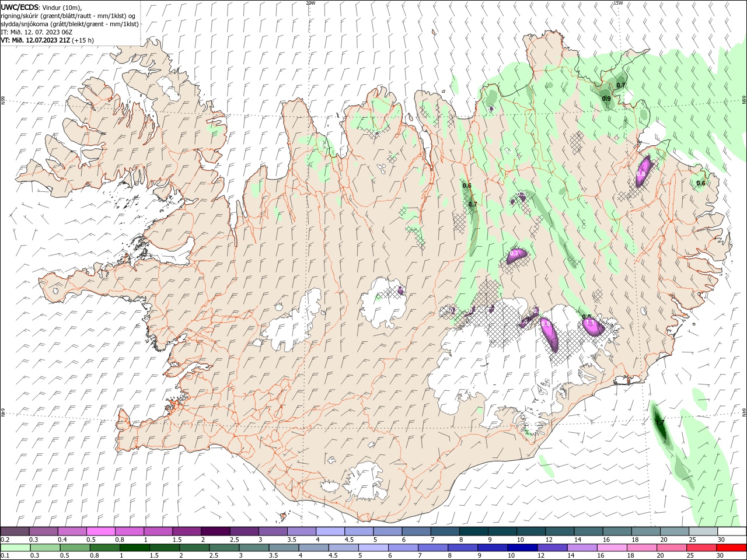
Task: Click the pale green 0.1 swatch in lower rain legend
Action: 15,547
